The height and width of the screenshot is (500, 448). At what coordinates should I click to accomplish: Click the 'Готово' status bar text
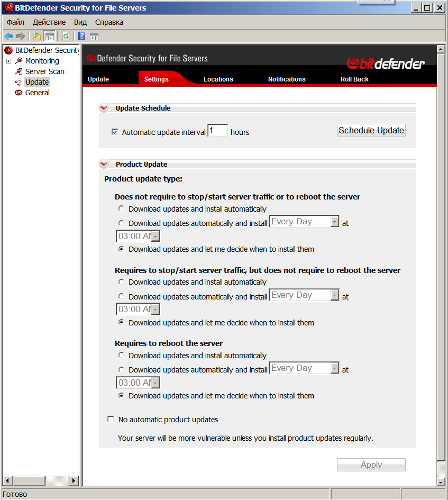(15, 494)
